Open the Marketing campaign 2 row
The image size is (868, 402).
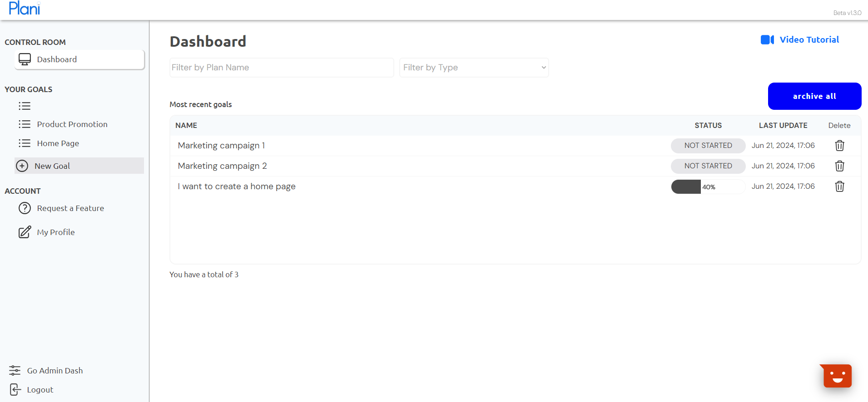(516, 166)
